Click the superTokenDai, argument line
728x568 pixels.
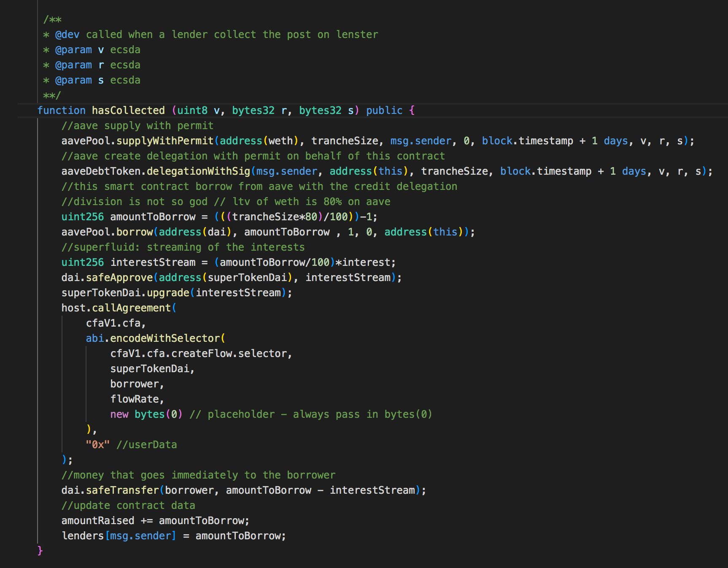coord(152,369)
